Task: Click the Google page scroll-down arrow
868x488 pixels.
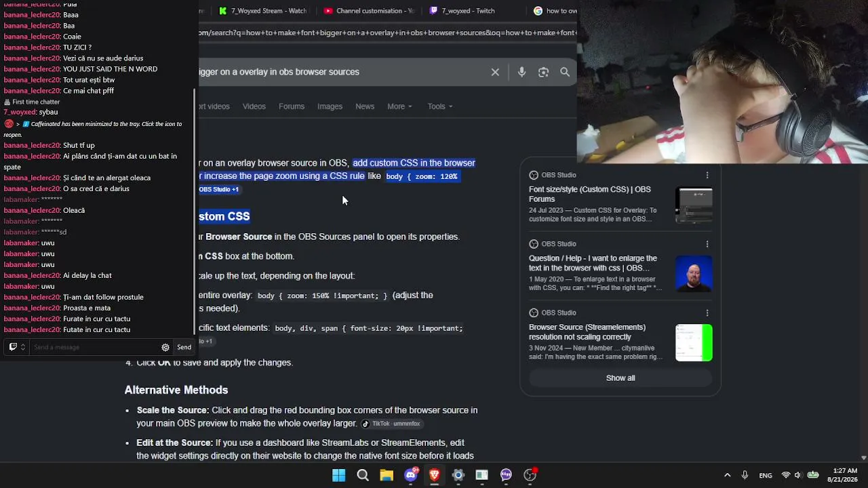Action: point(863,458)
